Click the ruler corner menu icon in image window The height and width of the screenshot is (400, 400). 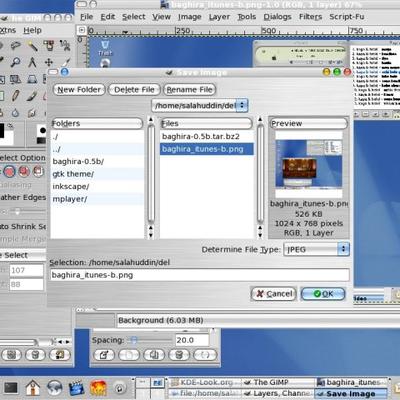pyautogui.click(x=81, y=30)
